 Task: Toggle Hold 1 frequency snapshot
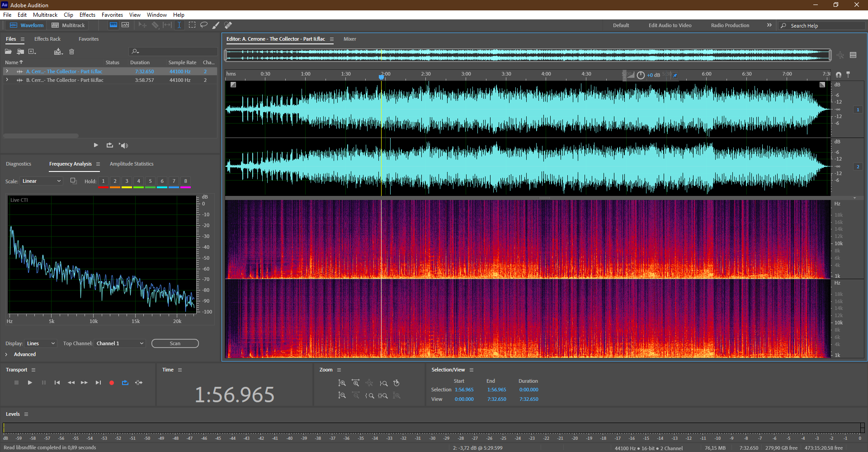click(x=103, y=181)
